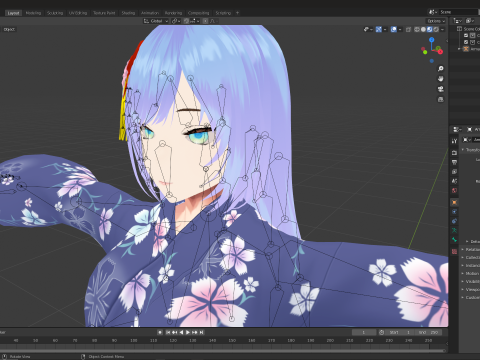Click the Object menu in viewport header

[x=9, y=29]
